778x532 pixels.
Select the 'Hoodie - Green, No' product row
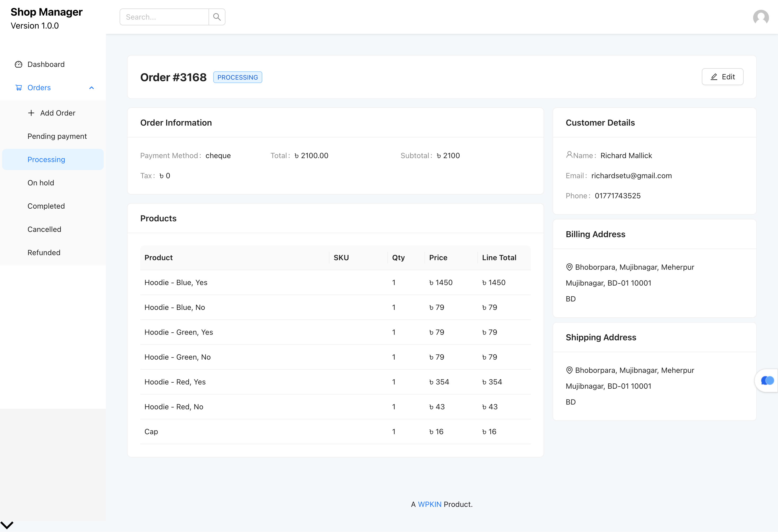point(336,357)
